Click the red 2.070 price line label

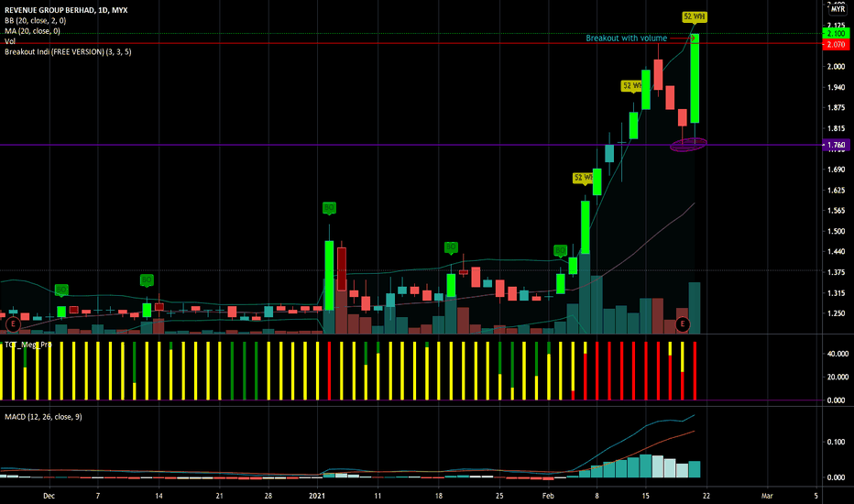point(836,44)
